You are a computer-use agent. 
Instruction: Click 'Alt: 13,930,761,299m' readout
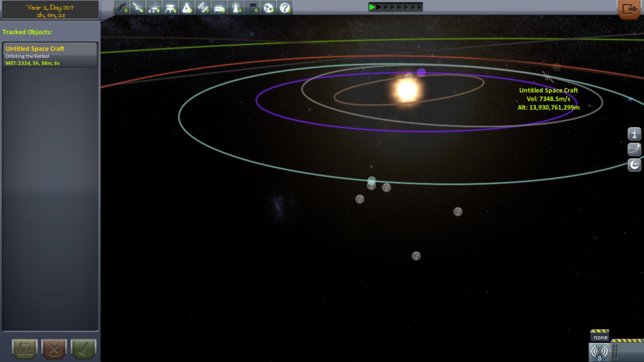pyautogui.click(x=548, y=108)
